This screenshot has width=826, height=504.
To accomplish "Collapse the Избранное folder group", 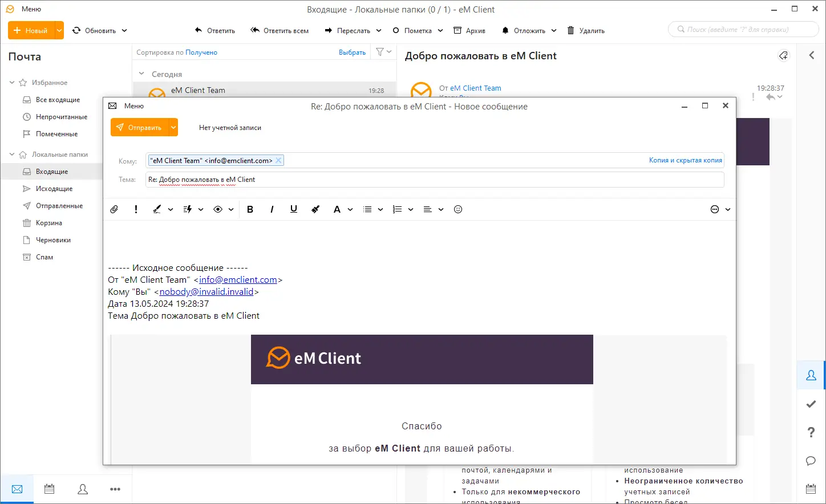I will [x=12, y=83].
